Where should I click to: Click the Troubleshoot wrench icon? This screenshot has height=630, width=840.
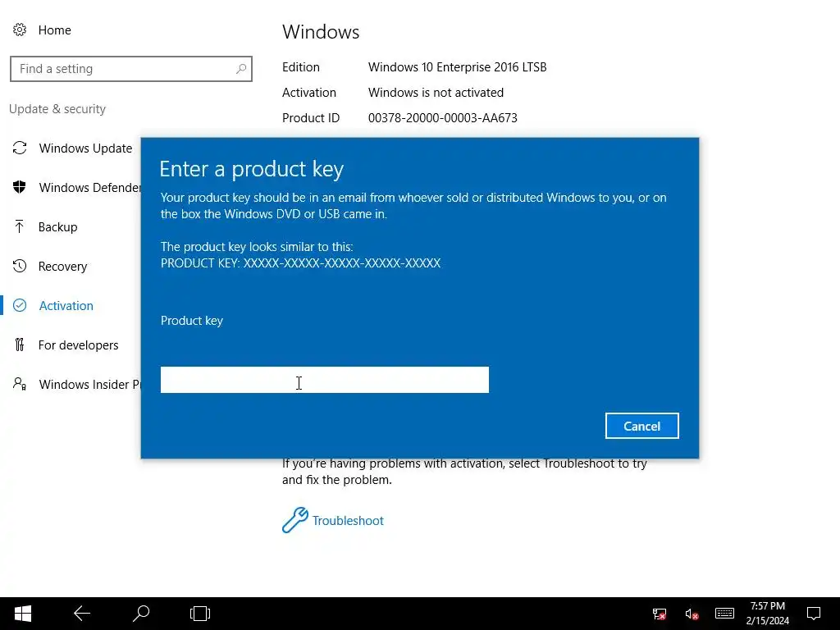click(x=294, y=520)
